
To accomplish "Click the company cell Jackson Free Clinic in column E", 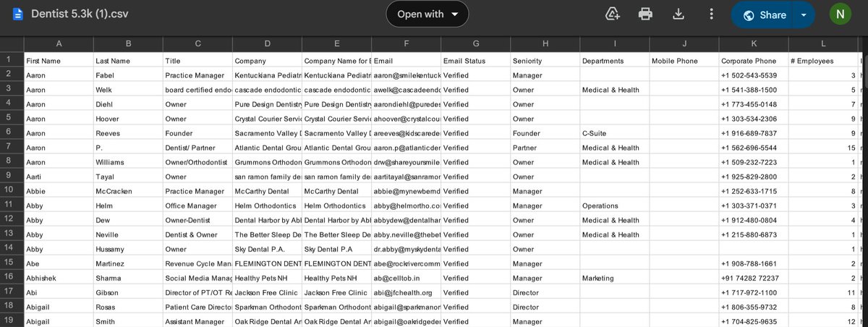I will click(336, 292).
